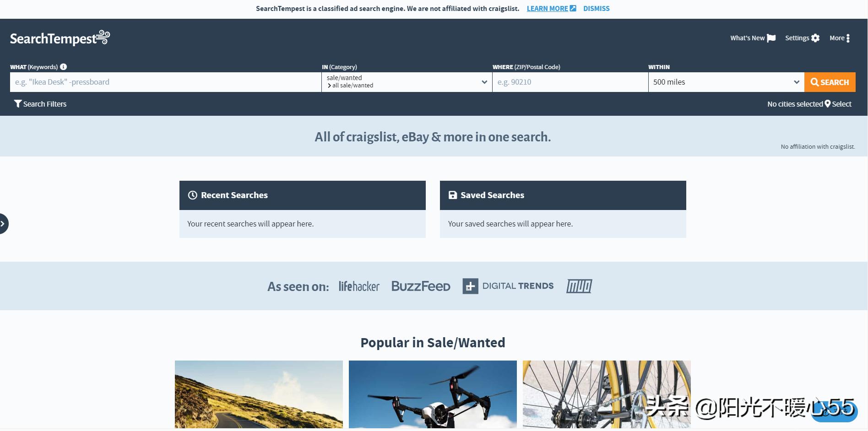
Task: Open the Category dropdown sale/wanted
Action: point(407,82)
